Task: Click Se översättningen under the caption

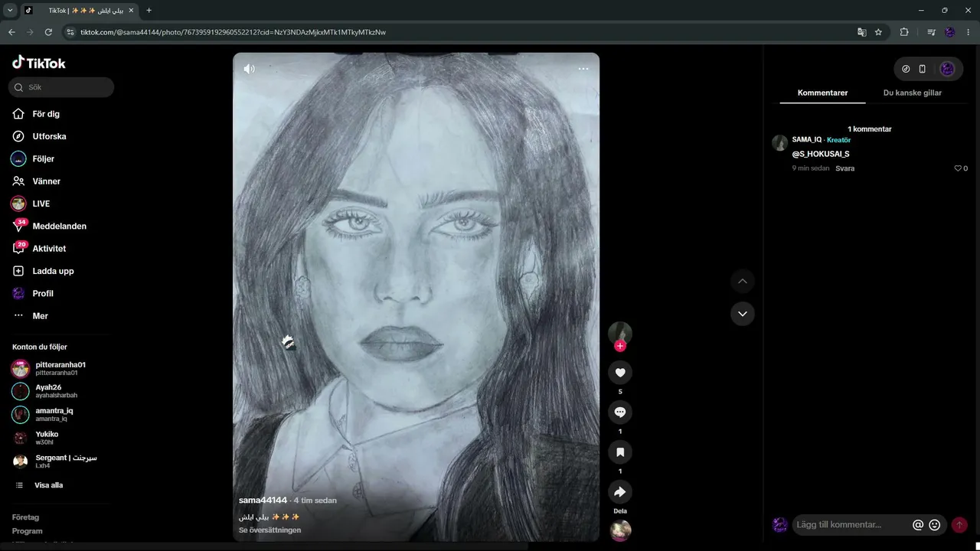Action: point(269,530)
